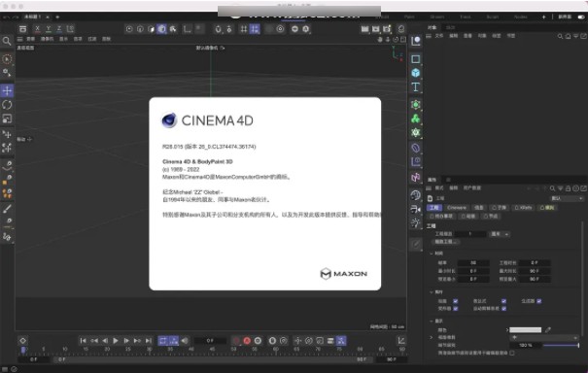
Task: Toggle the 新界面 switch at top right
Action: 581,17
